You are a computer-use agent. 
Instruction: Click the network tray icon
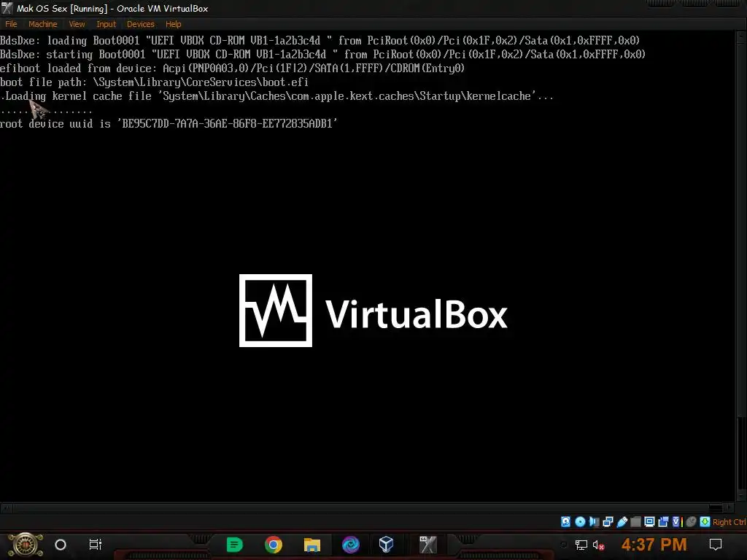tap(581, 545)
